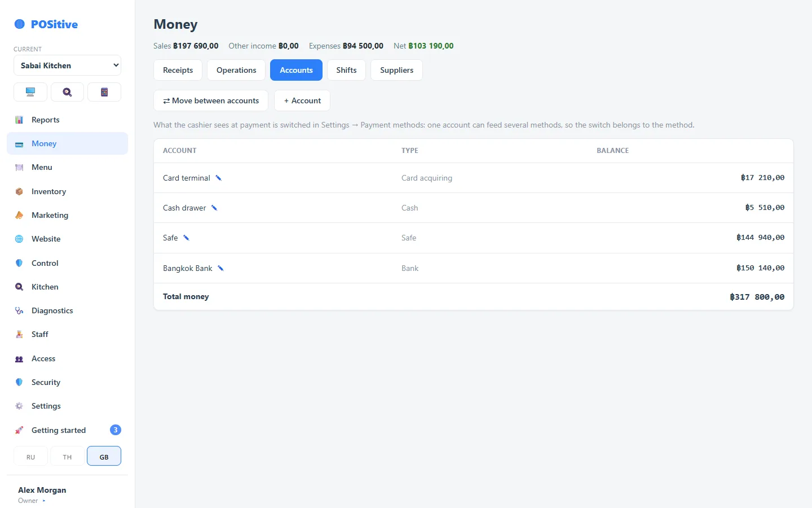Click the Expenses ฿94 500,00 summary value
Viewport: 812px width, 508px height.
[346, 46]
